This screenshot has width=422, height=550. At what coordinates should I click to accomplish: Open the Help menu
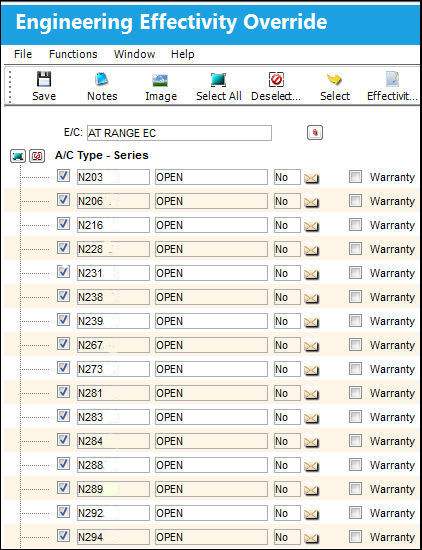pos(182,54)
